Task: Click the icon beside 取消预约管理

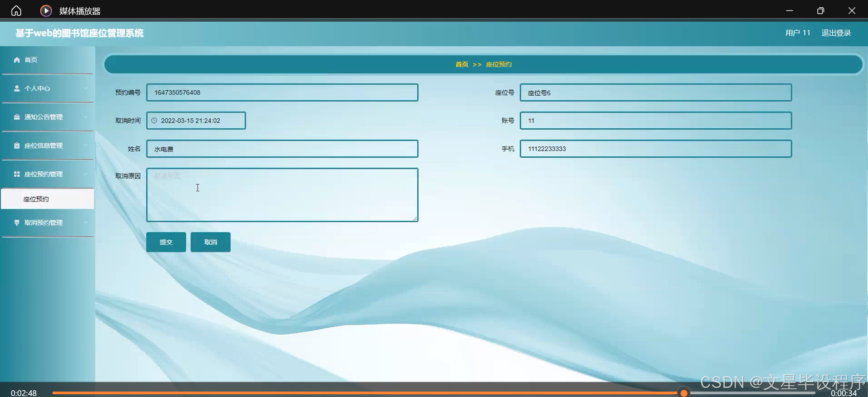Action: (17, 223)
